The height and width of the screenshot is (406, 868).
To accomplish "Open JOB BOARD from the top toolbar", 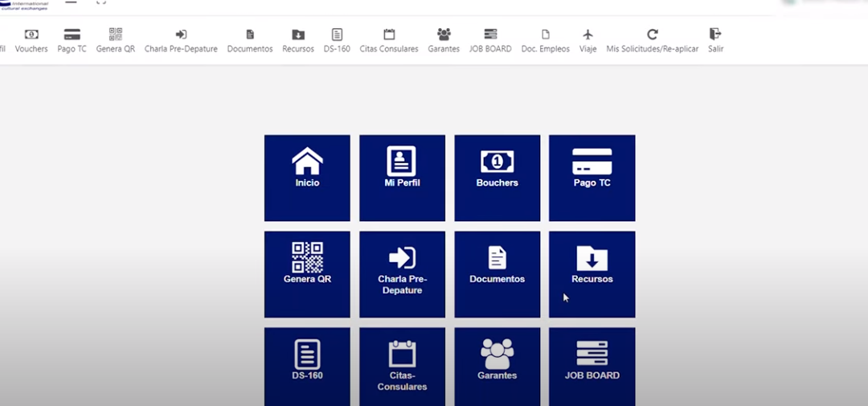I will 490,41.
